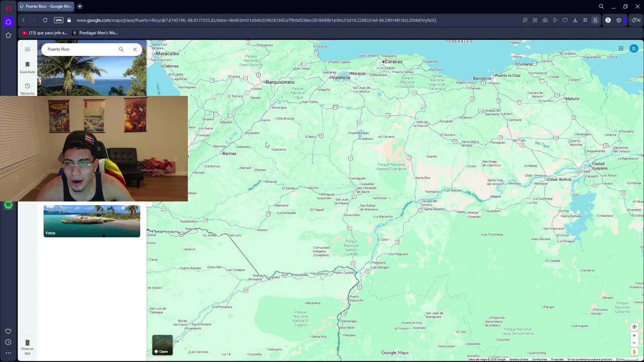The image size is (644, 362).
Task: Open a new browser tab with plus
Action: (79, 7)
